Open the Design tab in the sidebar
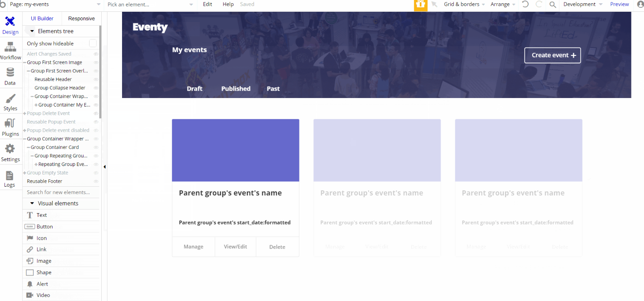The width and height of the screenshot is (644, 301). pos(10,26)
